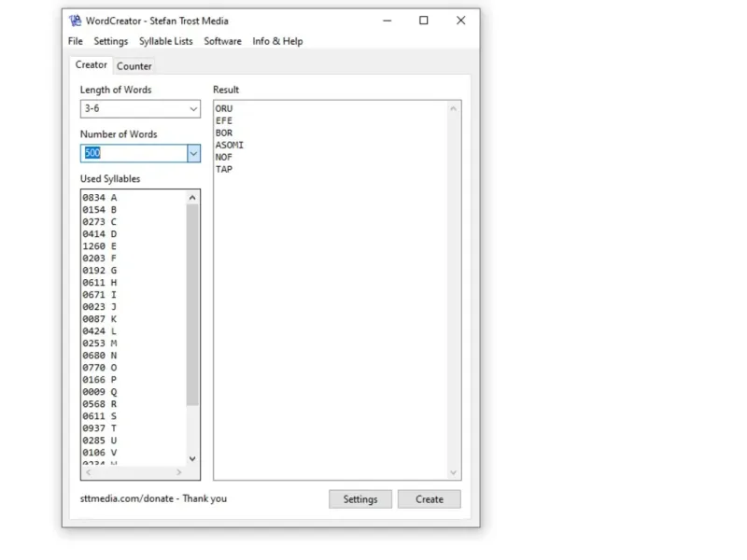This screenshot has width=747, height=560.
Task: Click syllable row 0023 J
Action: [x=100, y=307]
